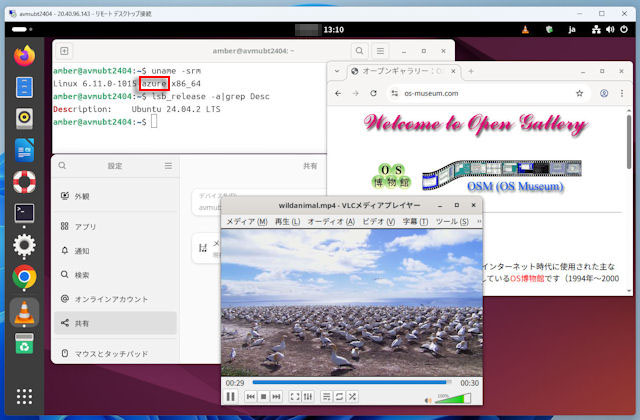Open a new Chrome tab
640x420 pixels.
click(471, 71)
